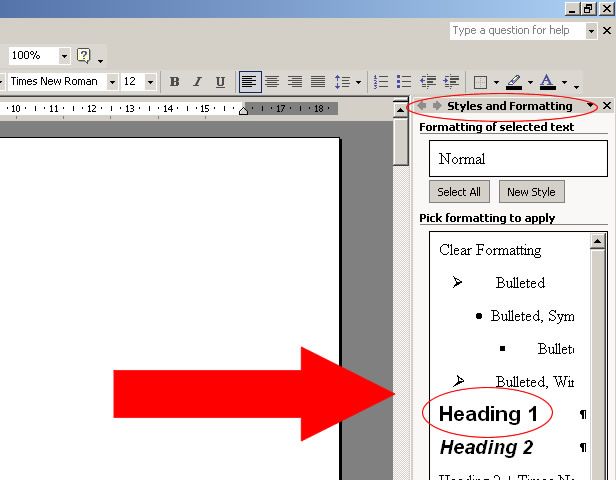Image resolution: width=616 pixels, height=480 pixels.
Task: Choose Clear Formatting from the styles list
Action: (490, 250)
